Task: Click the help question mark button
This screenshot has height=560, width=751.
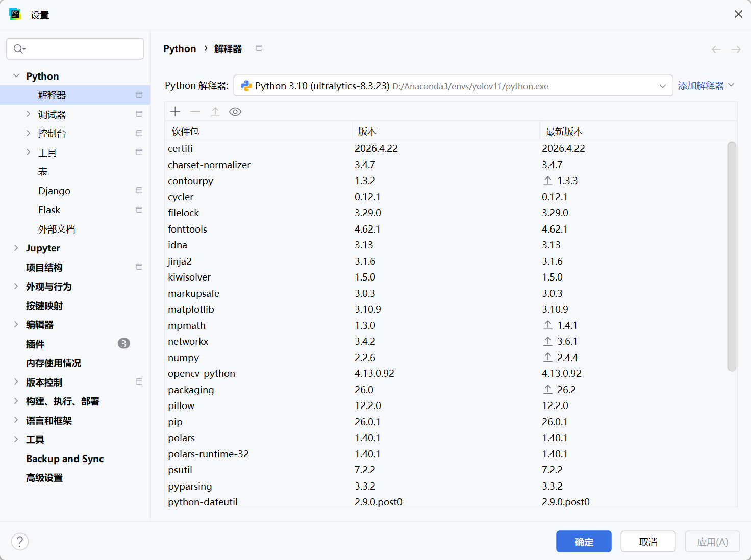Action: (20, 542)
